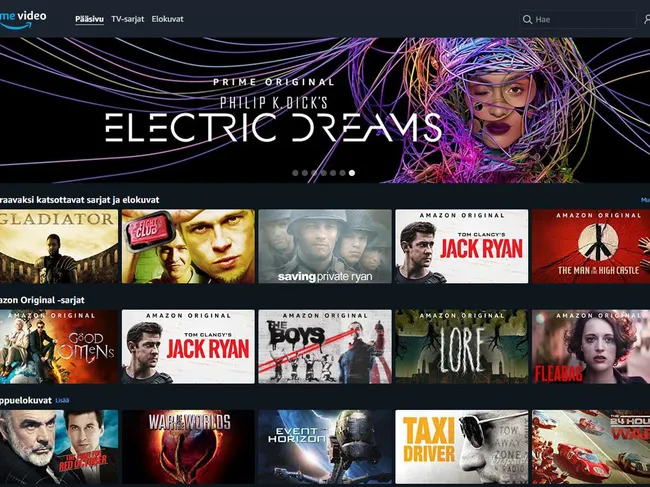Open the Electric Dreams hero banner
This screenshot has width=650, height=487.
point(325,110)
